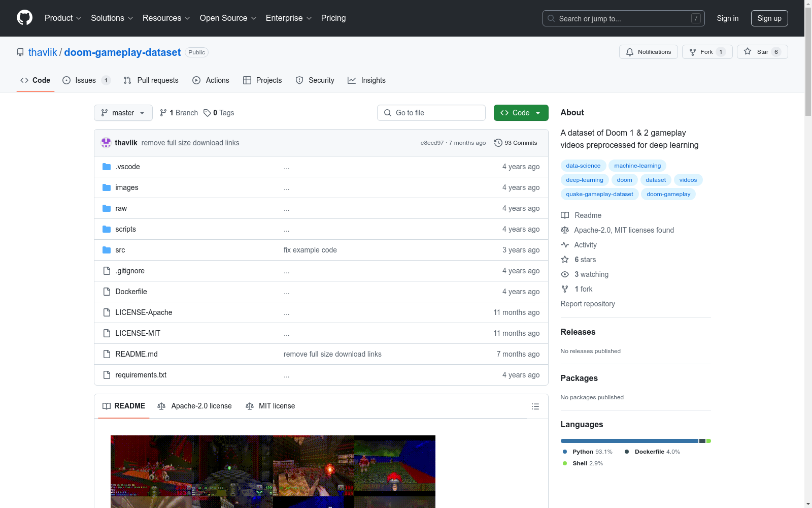Open the 93 Commits history link
Viewport: 812px width, 508px height.
point(516,143)
